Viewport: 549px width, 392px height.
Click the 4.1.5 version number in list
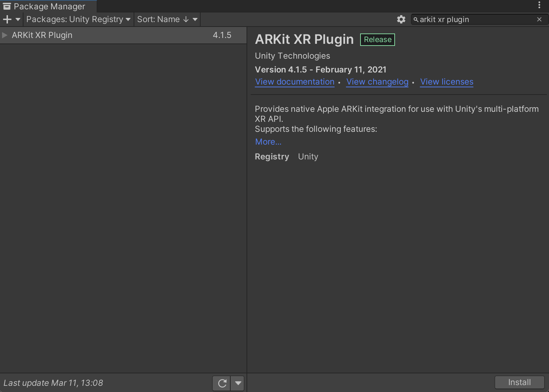[x=222, y=35]
